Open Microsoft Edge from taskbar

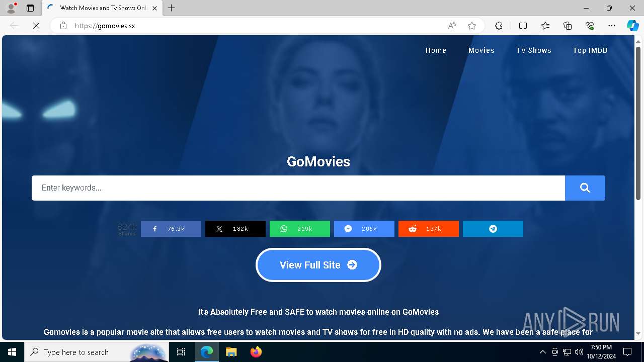[x=207, y=352]
